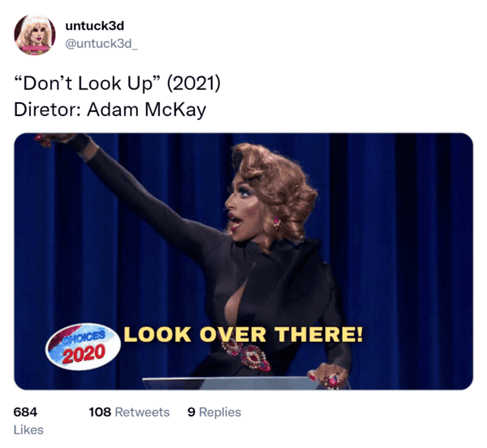
Task: Click the "Diretor: Adam McKay" line
Action: point(110,110)
